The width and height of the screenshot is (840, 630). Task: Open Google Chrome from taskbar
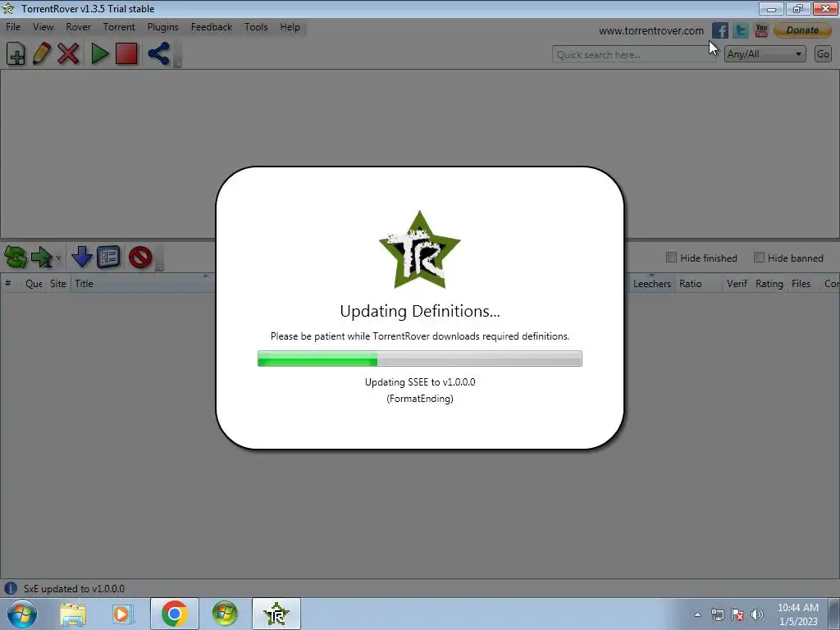tap(174, 614)
